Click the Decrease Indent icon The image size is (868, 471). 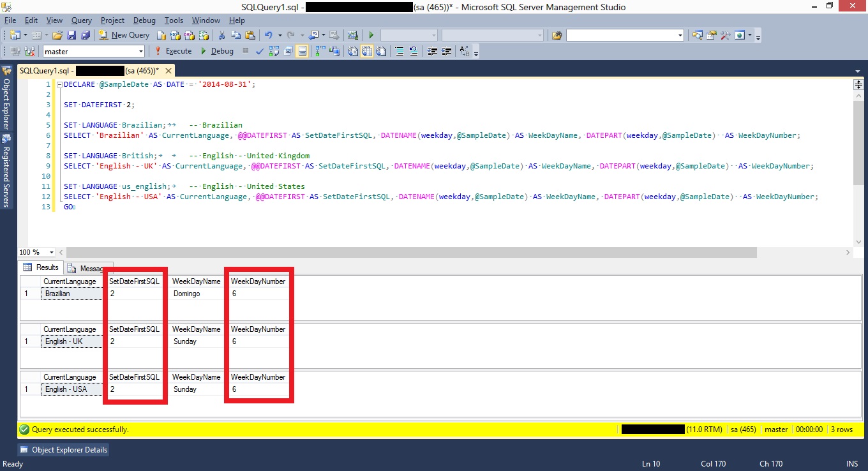pyautogui.click(x=433, y=51)
